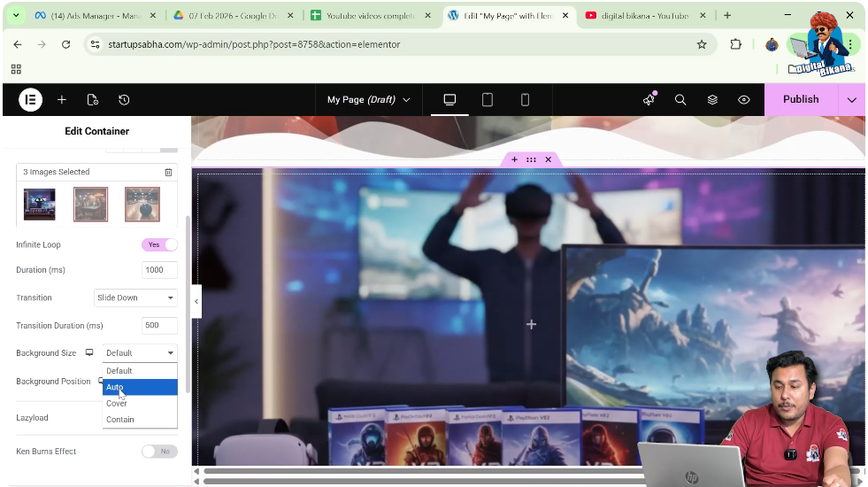Viewport: 868px width, 487px height.
Task: Close the Ads Manager tab
Action: 153,16
